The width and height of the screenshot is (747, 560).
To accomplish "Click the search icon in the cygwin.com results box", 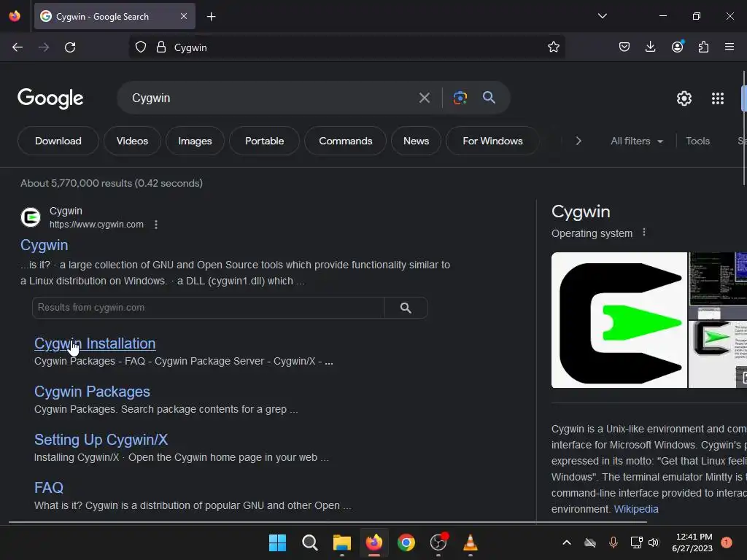I will [406, 308].
